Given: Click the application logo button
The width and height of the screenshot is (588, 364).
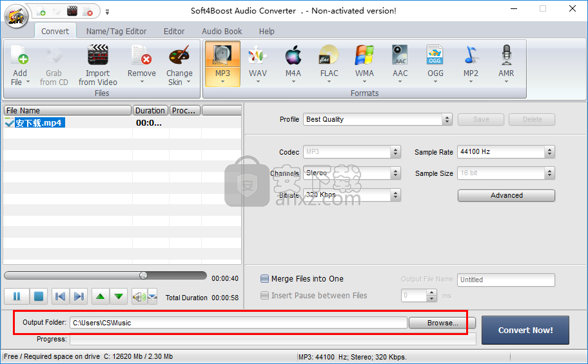Looking at the screenshot, I should tap(16, 16).
